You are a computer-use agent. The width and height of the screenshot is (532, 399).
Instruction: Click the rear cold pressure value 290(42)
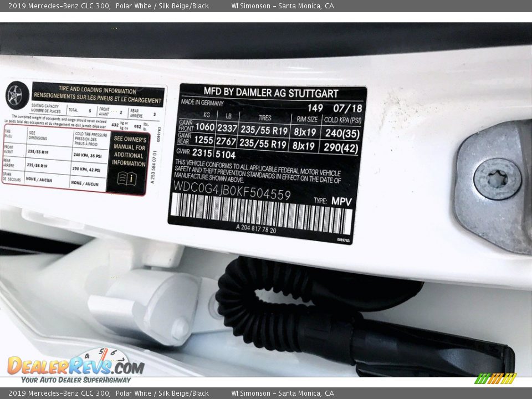[x=341, y=148]
